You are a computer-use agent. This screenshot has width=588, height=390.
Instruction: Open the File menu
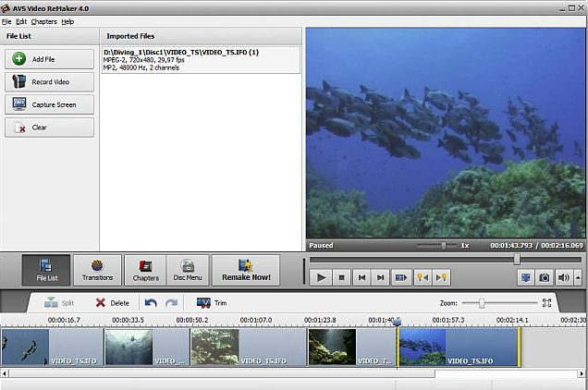6,22
